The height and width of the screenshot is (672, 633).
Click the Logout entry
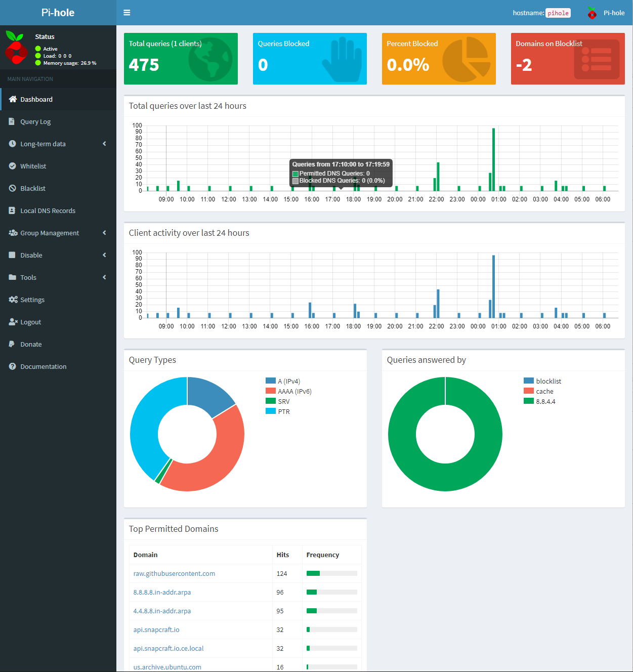point(30,322)
